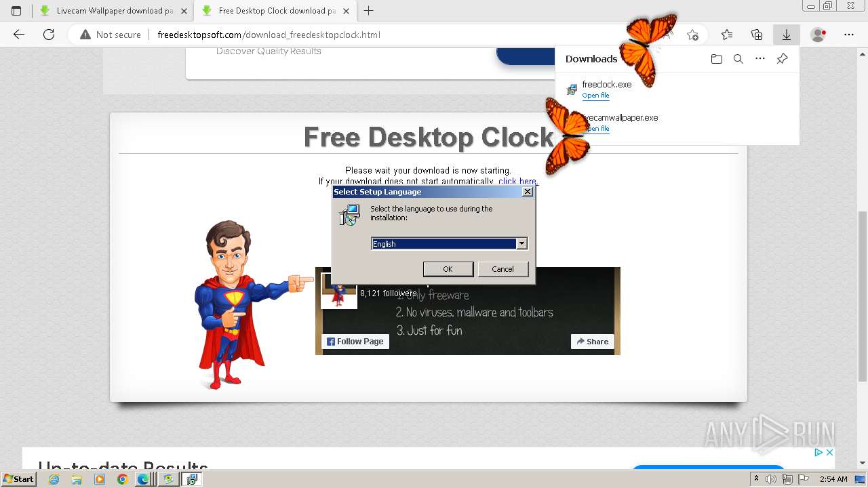This screenshot has height=488, width=868.
Task: Click the page vertical scrollbar thumb
Action: 863,296
